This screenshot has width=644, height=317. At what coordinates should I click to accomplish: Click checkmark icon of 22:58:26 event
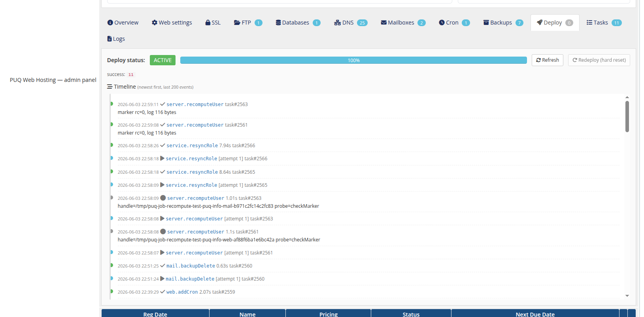pos(162,145)
